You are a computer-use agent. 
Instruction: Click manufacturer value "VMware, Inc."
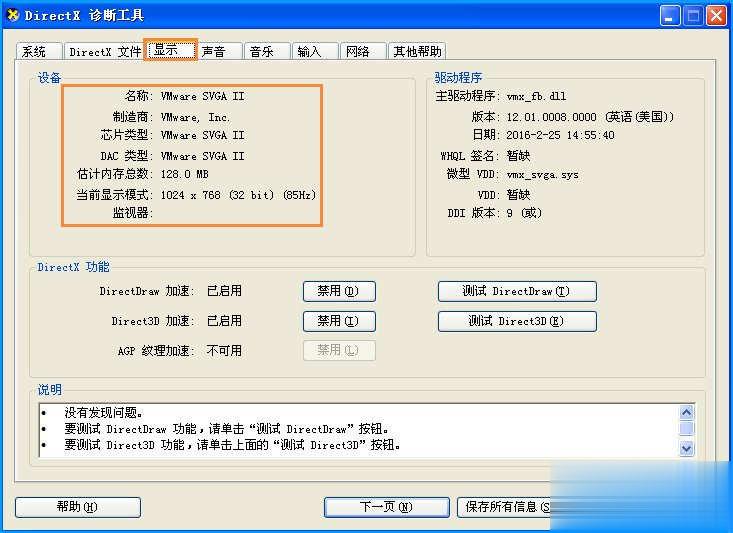(x=195, y=117)
